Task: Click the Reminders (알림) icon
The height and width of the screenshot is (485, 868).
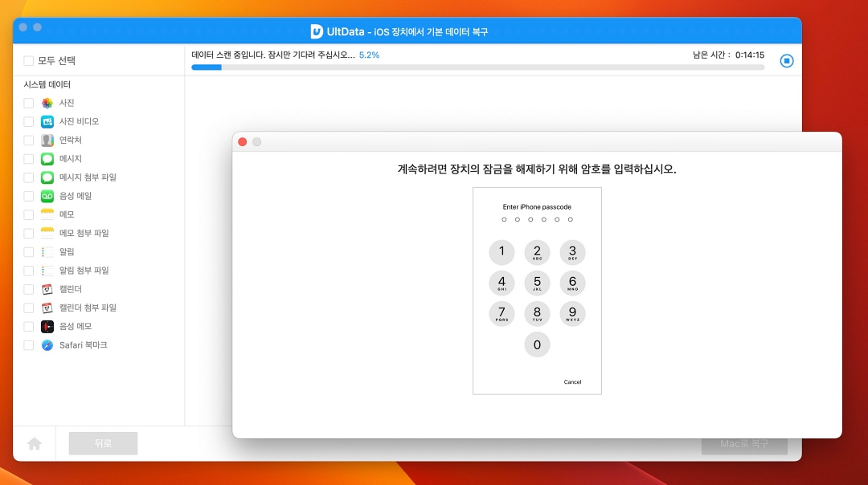Action: click(x=47, y=252)
